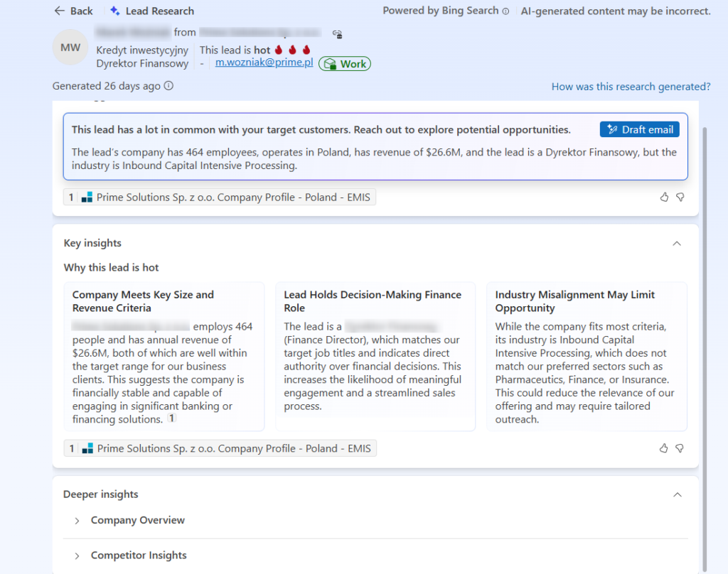
Task: Open 'How was this research generated?' link
Action: tap(631, 87)
